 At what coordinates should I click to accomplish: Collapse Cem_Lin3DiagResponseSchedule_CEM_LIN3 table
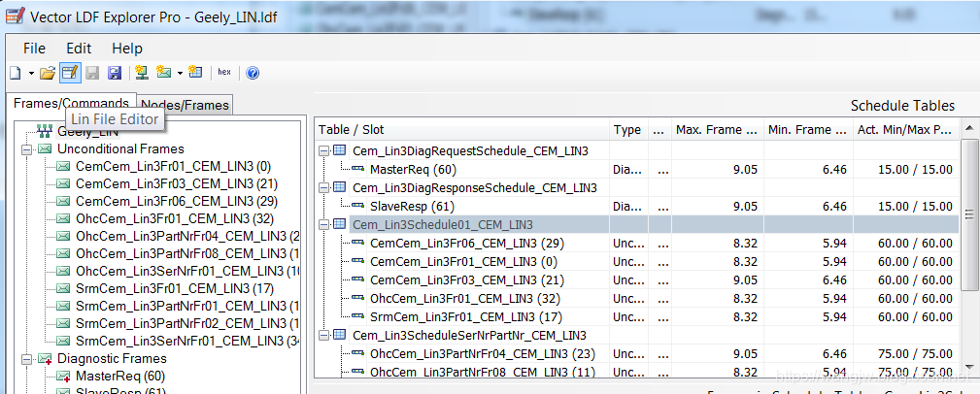pyautogui.click(x=323, y=188)
